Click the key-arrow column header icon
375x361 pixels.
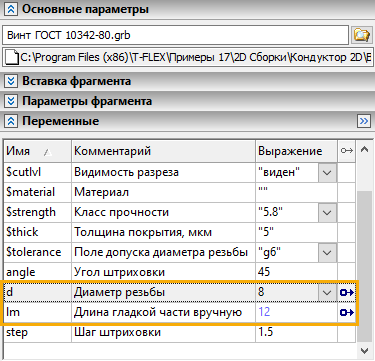pyautogui.click(x=347, y=151)
